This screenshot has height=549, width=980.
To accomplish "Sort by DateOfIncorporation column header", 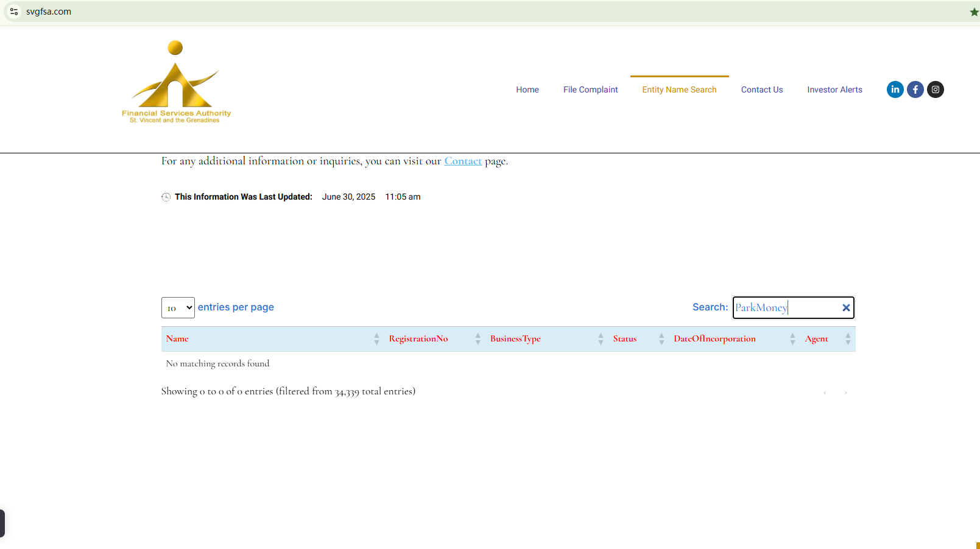I will pyautogui.click(x=714, y=339).
